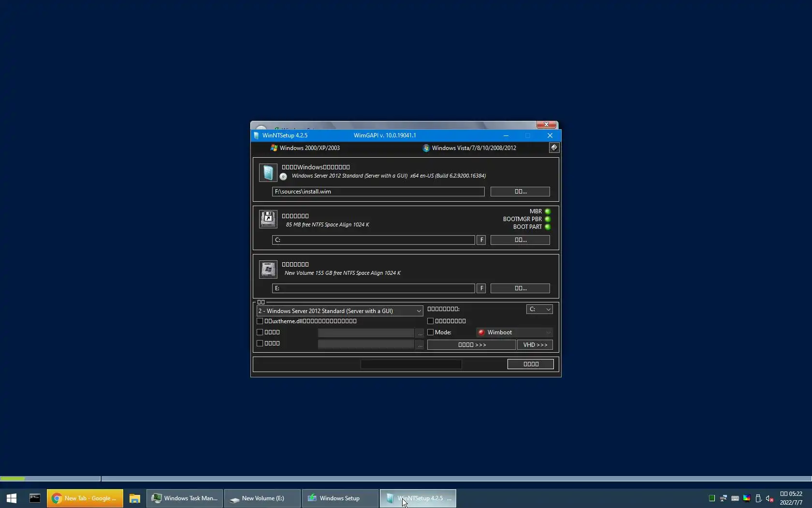812x508 pixels.
Task: Click the green MBR status light
Action: click(548, 211)
